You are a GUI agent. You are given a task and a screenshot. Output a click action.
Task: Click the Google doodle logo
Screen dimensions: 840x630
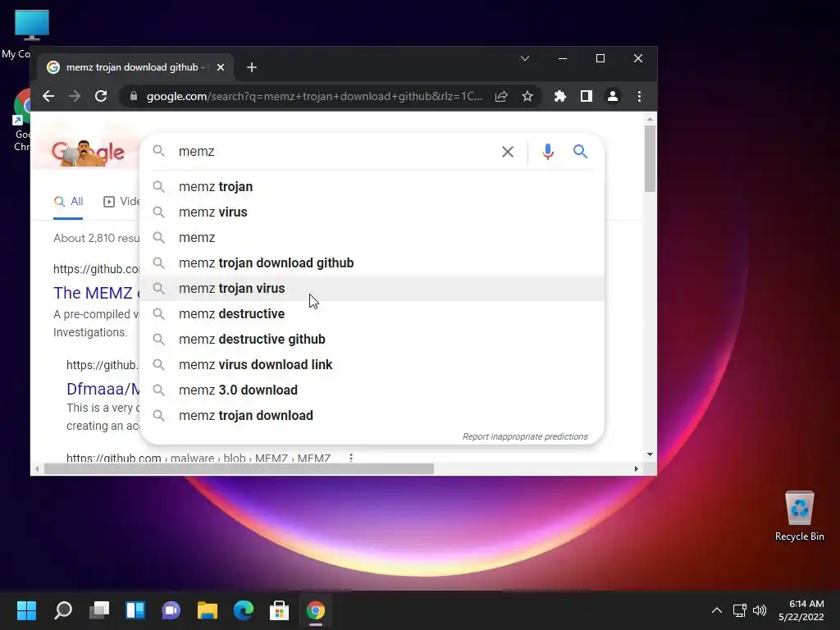88,152
